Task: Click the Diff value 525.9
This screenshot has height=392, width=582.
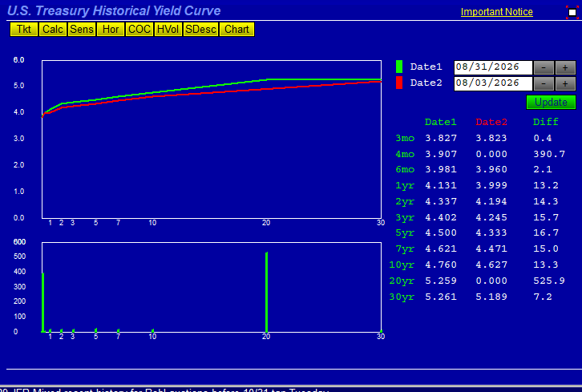Action: [x=549, y=281]
